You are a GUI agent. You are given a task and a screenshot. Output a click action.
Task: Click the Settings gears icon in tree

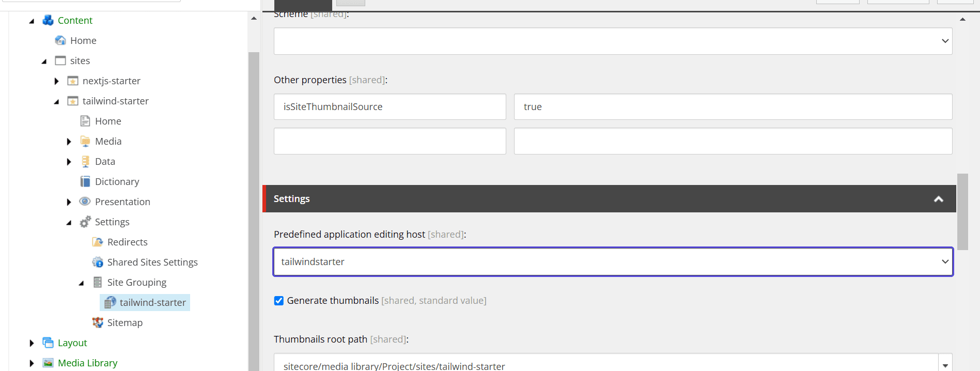(85, 222)
